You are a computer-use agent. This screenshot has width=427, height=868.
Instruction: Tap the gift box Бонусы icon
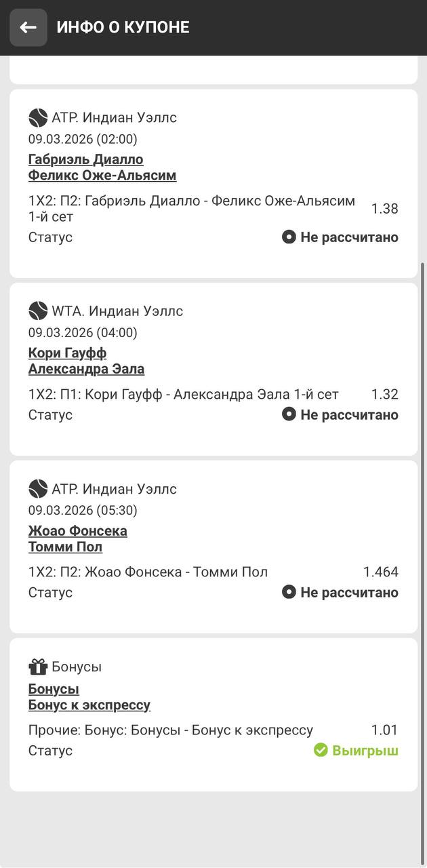coord(38,667)
